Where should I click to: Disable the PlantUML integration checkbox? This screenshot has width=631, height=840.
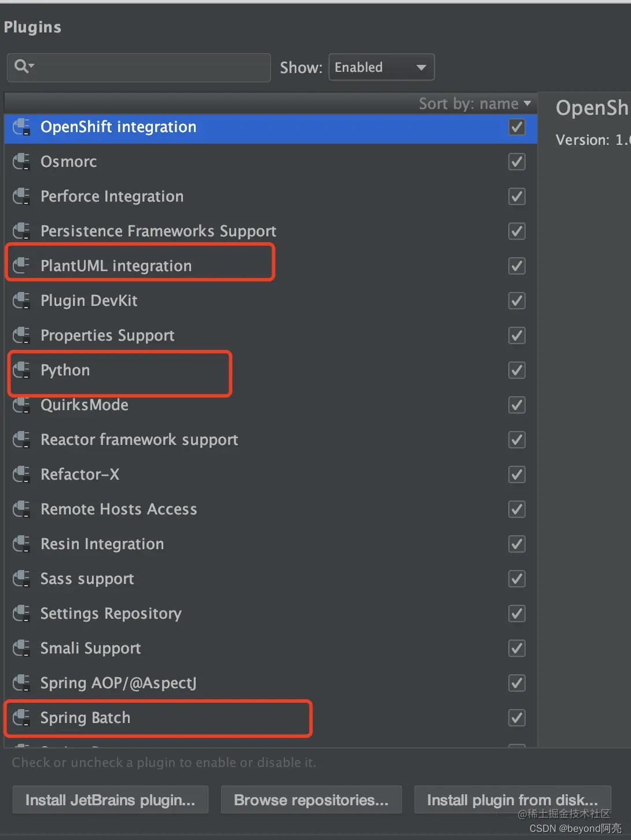[516, 266]
